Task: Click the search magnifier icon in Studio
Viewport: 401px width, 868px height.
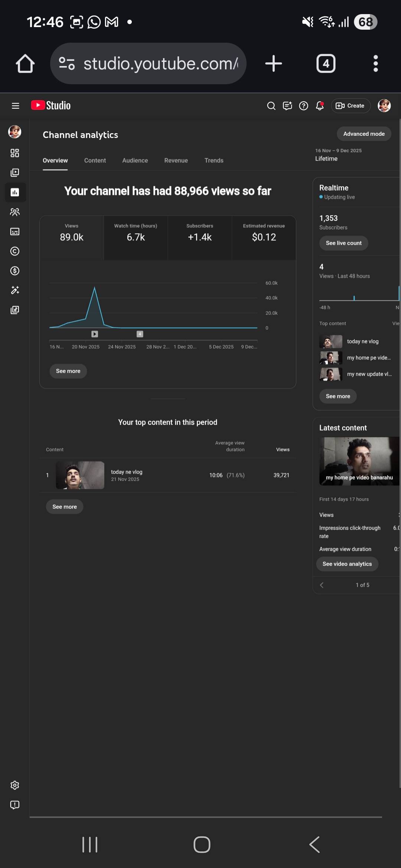Action: [x=271, y=106]
